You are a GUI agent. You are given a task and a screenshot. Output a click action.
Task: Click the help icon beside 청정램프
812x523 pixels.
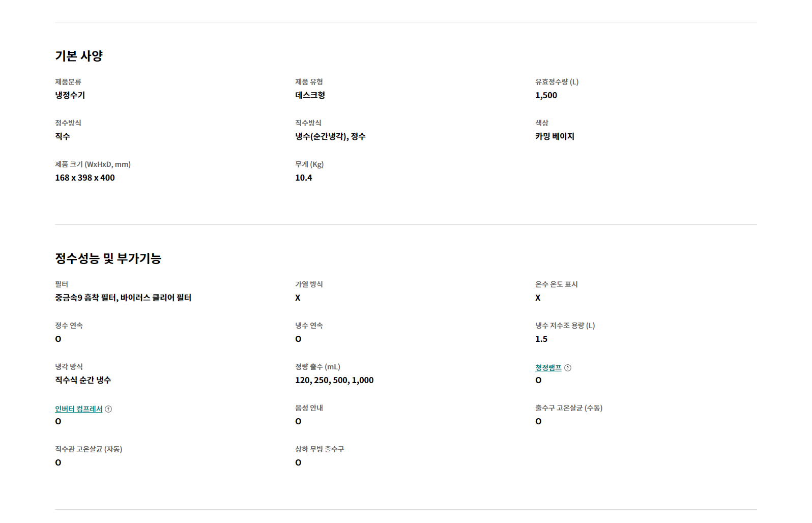click(x=568, y=368)
